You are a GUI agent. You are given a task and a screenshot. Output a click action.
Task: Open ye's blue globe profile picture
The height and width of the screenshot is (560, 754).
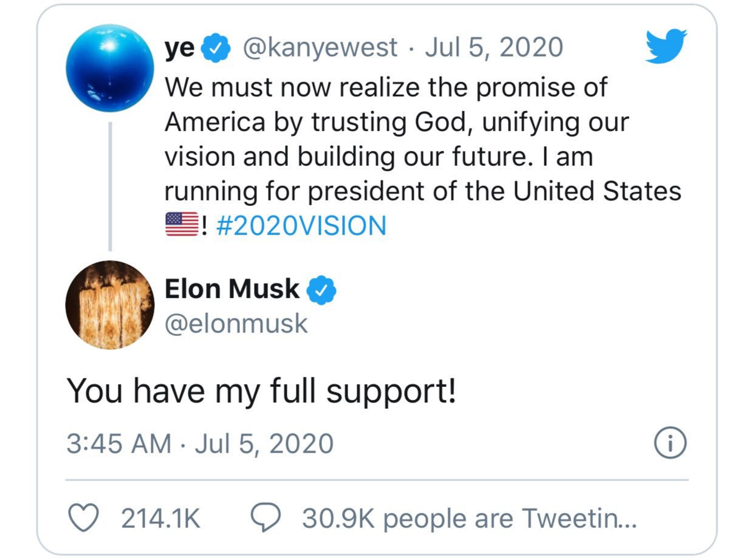[110, 68]
